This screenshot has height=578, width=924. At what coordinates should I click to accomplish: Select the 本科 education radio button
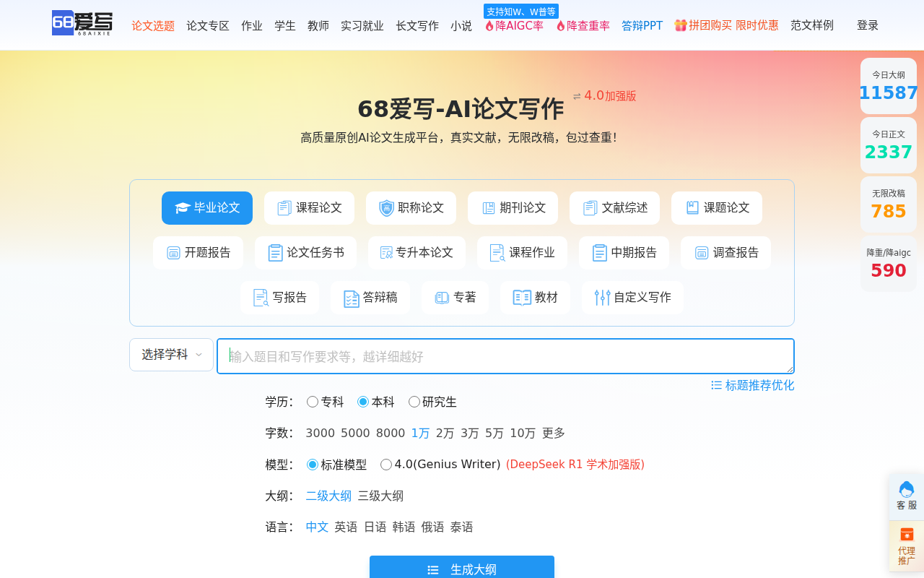pyautogui.click(x=363, y=402)
